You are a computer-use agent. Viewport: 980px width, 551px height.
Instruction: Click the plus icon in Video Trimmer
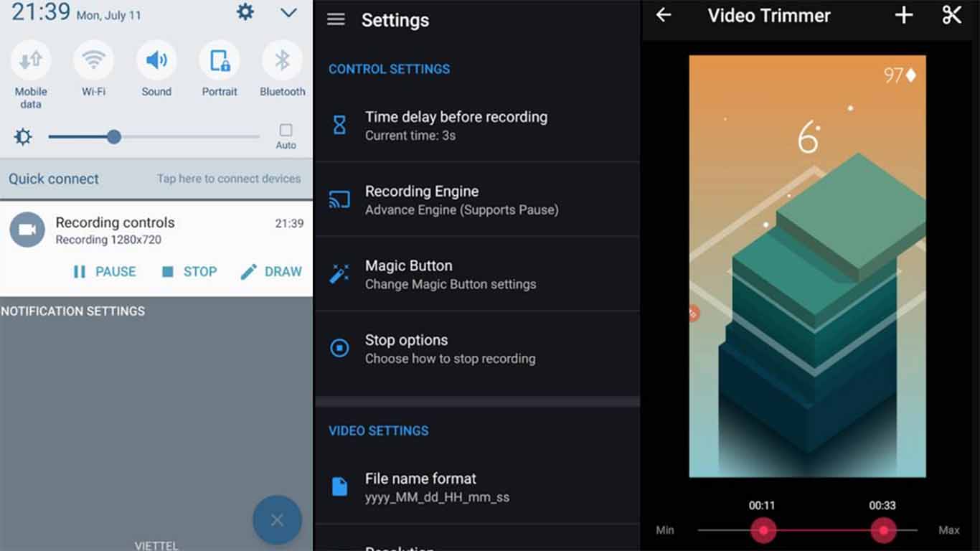click(903, 14)
